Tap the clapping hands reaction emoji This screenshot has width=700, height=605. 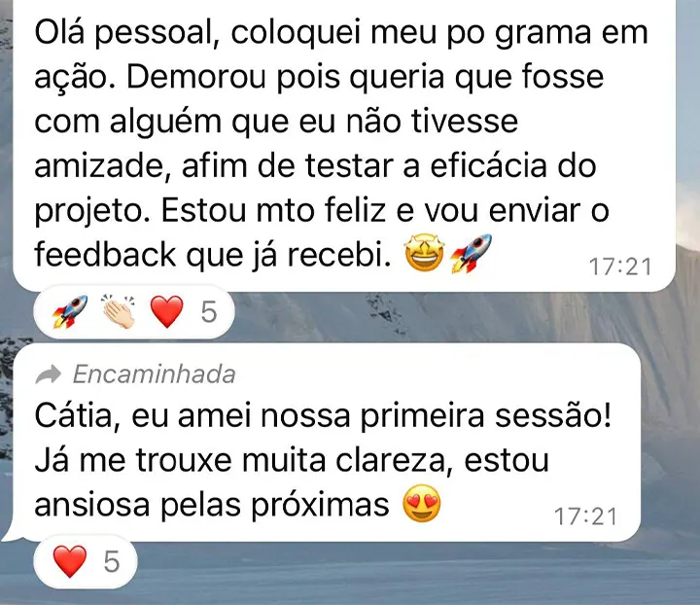coord(119,311)
